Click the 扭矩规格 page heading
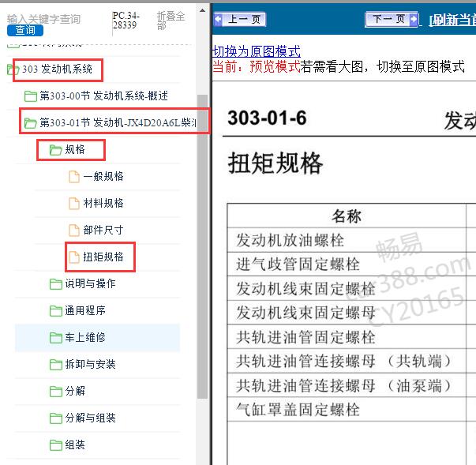The height and width of the screenshot is (465, 476). point(275,163)
